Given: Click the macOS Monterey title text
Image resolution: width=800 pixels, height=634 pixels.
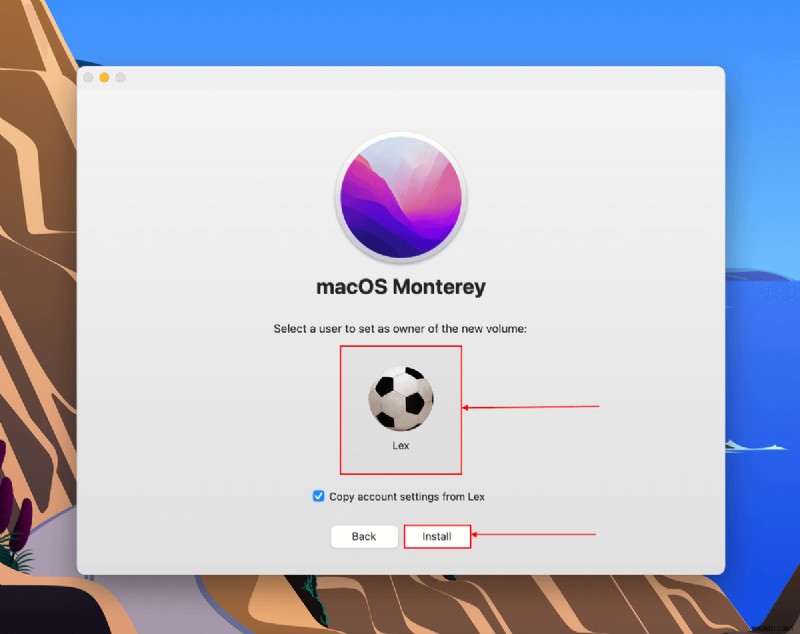Looking at the screenshot, I should tap(400, 286).
